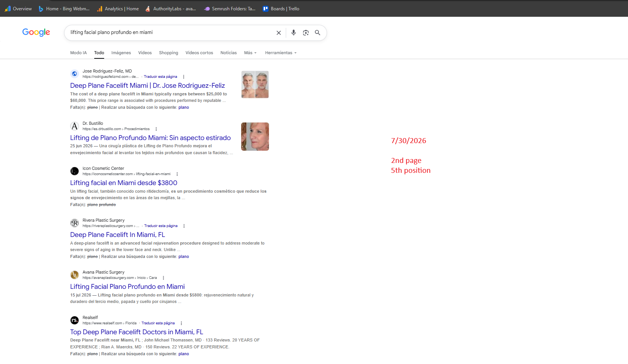The width and height of the screenshot is (628, 364).
Task: Open Lifting de Plano Profundo Miami result
Action: [x=150, y=138]
